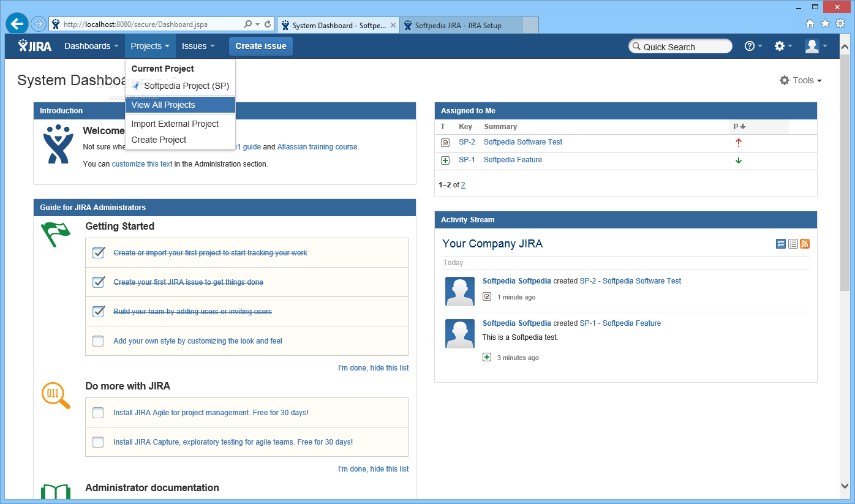Check 'Install JIRA Capture' checkbox

pyautogui.click(x=98, y=442)
